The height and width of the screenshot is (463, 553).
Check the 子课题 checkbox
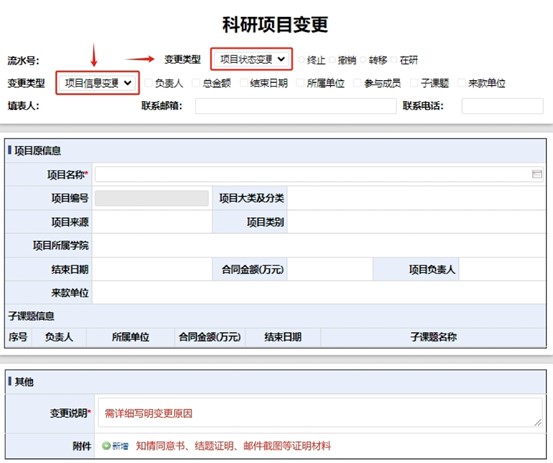pos(414,83)
